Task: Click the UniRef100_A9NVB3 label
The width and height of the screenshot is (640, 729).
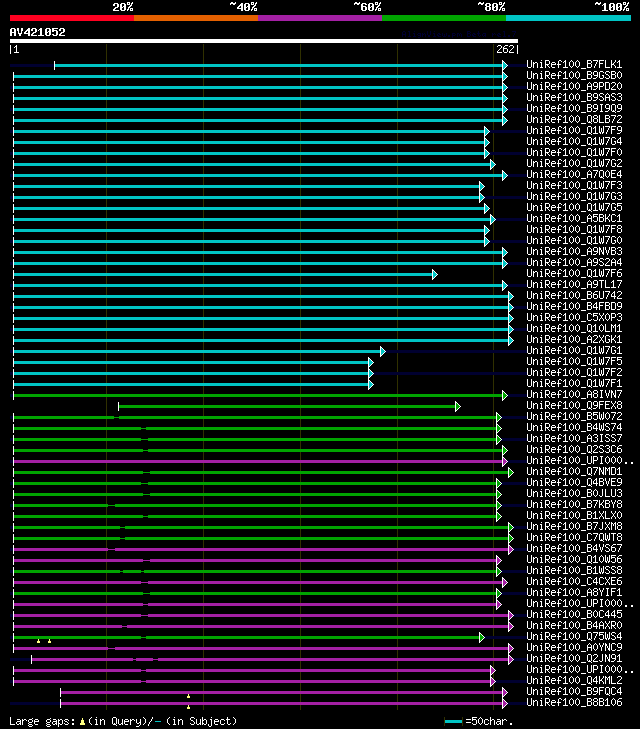Action: tap(574, 252)
